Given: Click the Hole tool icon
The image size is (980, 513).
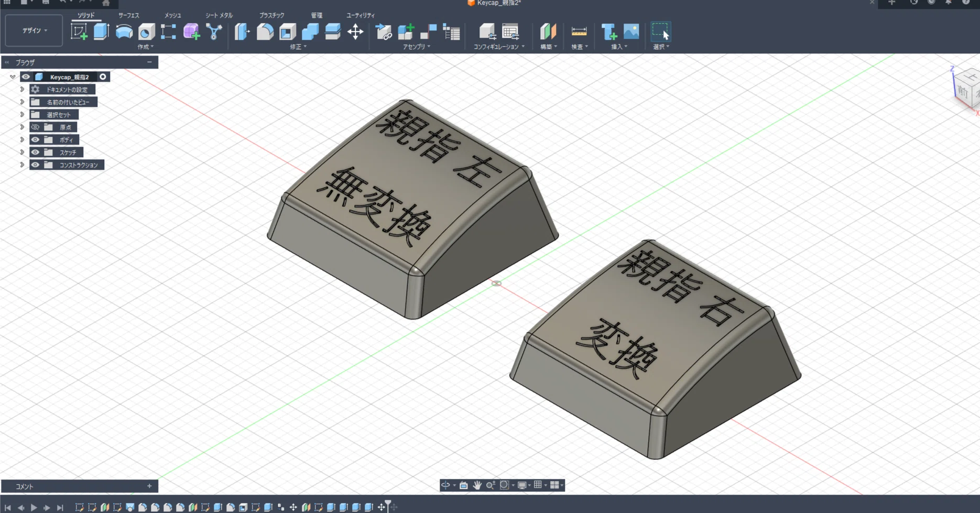Looking at the screenshot, I should pyautogui.click(x=146, y=32).
